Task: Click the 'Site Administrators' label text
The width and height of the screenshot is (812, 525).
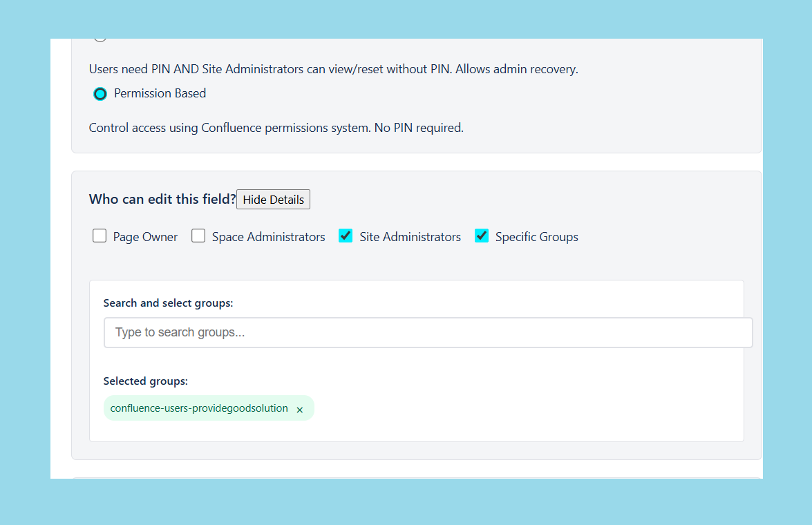Action: (x=410, y=237)
